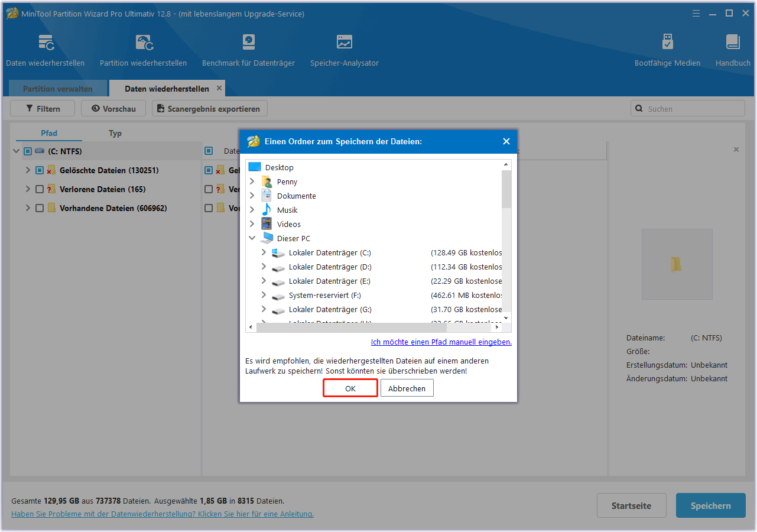Export scan result via Scanergebnis exportieren
Screen dimensions: 757x532
point(210,108)
